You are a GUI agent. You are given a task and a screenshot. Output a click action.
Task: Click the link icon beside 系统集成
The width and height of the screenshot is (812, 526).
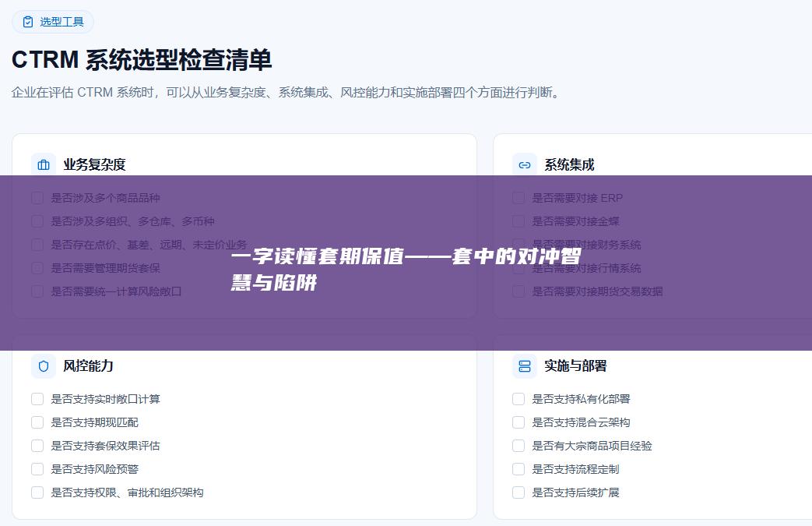[x=525, y=164]
